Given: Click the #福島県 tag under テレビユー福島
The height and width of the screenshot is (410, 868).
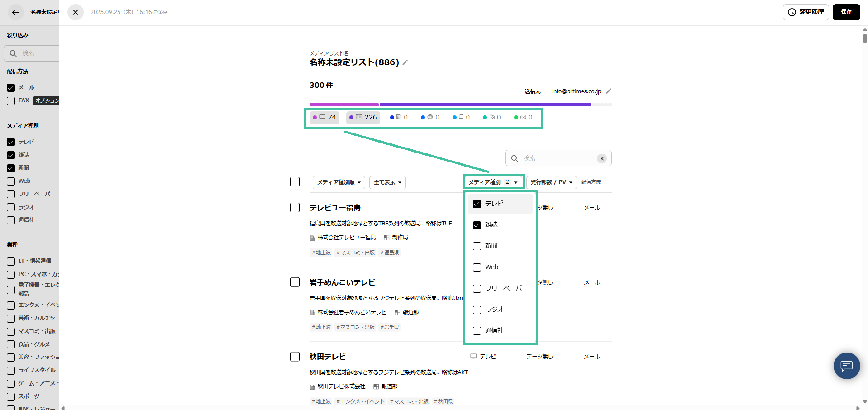Looking at the screenshot, I should click(389, 253).
